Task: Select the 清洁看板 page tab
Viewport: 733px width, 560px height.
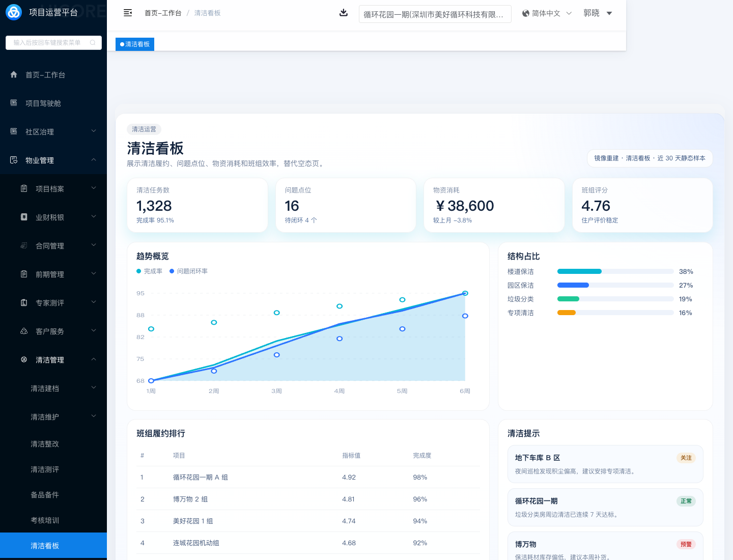Action: 135,44
